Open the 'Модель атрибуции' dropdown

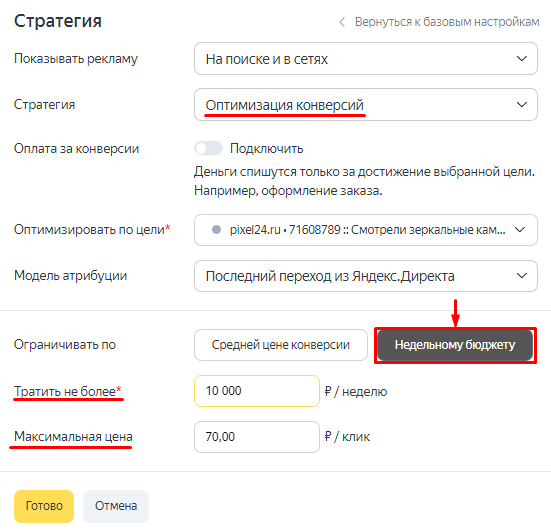(x=366, y=276)
